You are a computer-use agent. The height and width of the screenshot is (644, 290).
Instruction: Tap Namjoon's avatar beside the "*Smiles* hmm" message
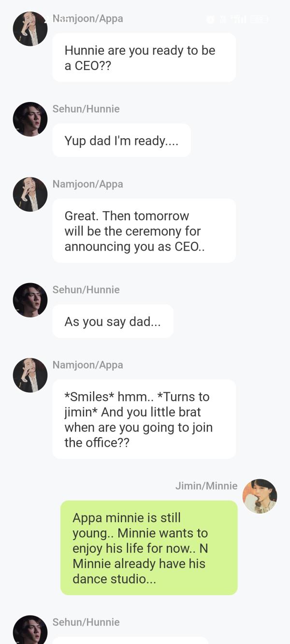tap(30, 375)
